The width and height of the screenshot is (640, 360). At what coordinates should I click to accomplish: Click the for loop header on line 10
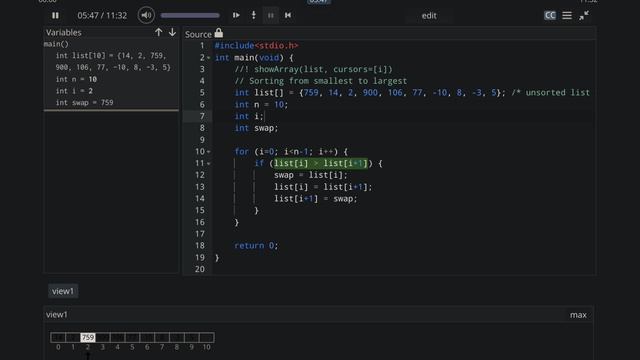[x=291, y=152]
